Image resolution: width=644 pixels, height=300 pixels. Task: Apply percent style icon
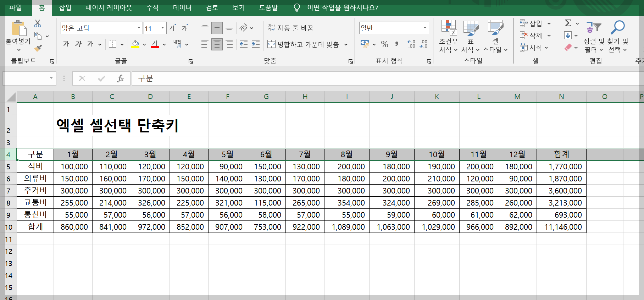[384, 44]
